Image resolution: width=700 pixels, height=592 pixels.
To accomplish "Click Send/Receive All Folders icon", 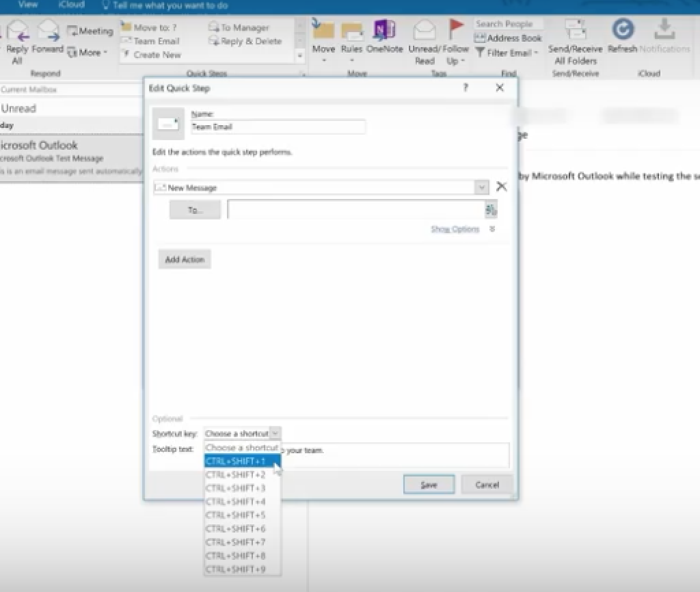I will point(577,30).
